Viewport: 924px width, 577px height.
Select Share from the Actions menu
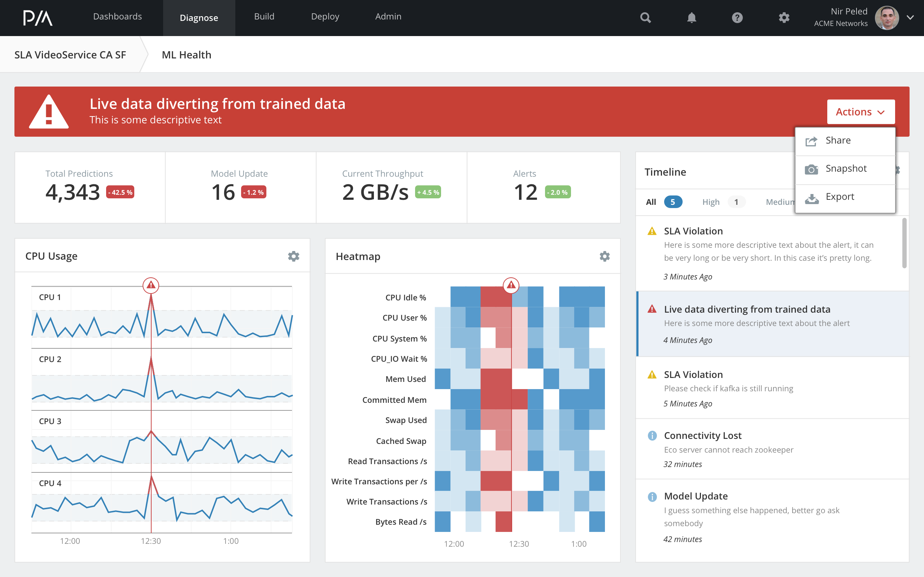[x=838, y=140]
